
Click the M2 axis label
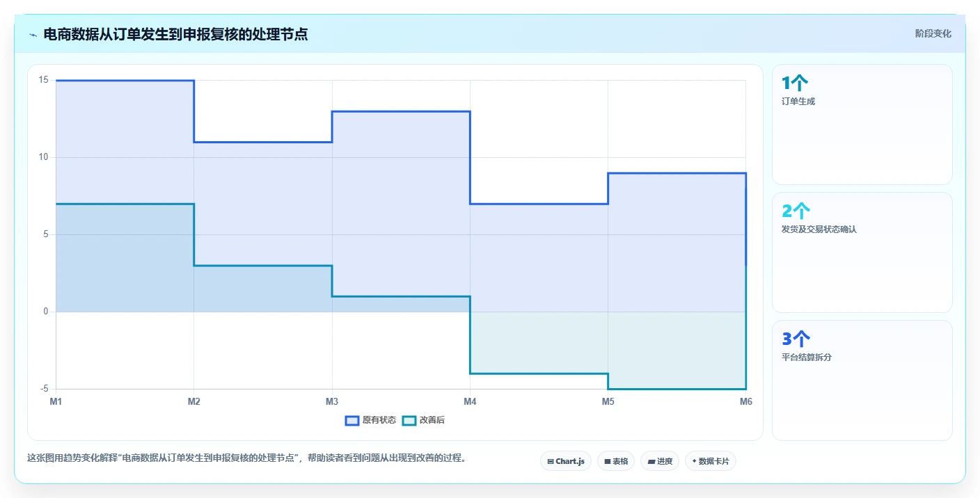(194, 401)
